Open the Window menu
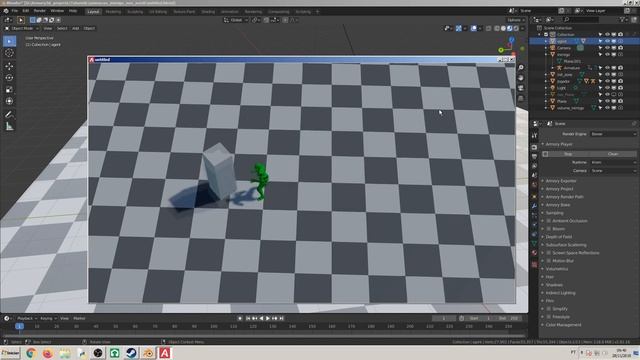This screenshot has width=640, height=360. coord(57,11)
